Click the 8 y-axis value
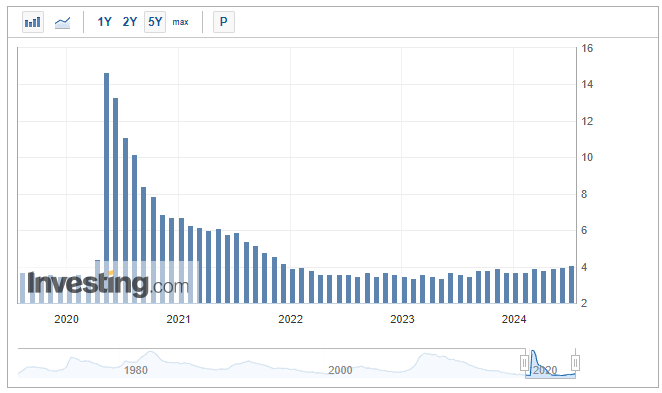Image resolution: width=662 pixels, height=393 pixels. 584,194
